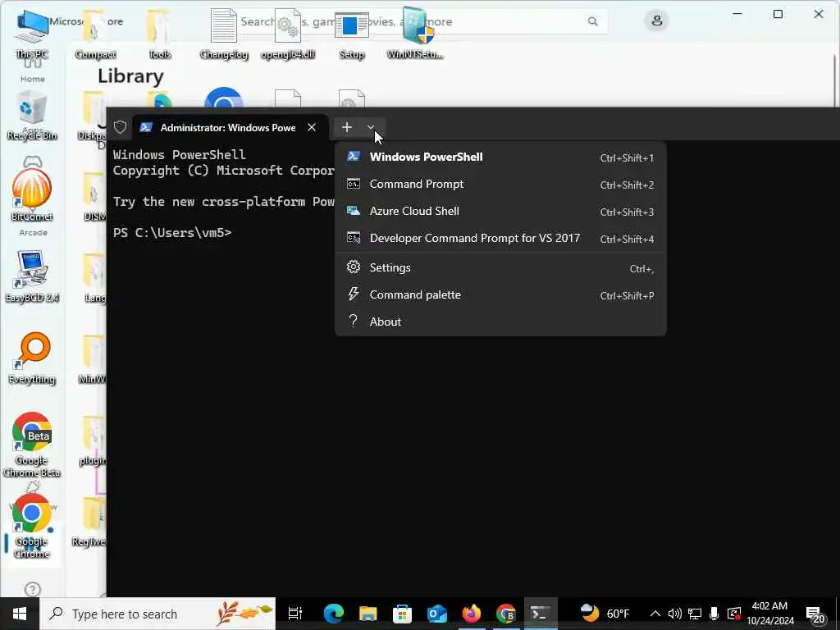The width and height of the screenshot is (840, 630).
Task: Open Outlook from the taskbar
Action: (x=437, y=614)
